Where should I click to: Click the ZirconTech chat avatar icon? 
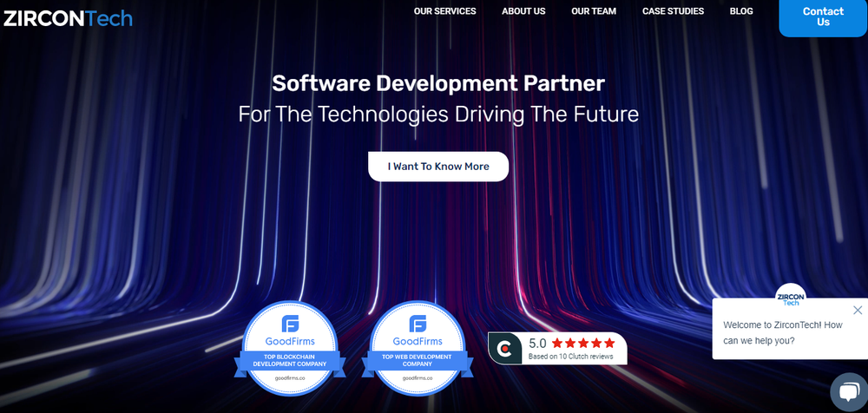click(x=791, y=298)
